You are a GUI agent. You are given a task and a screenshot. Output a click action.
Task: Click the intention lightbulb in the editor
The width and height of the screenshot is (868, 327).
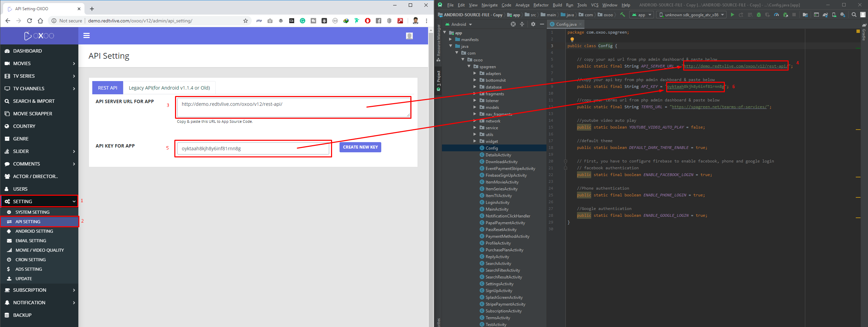(572, 39)
